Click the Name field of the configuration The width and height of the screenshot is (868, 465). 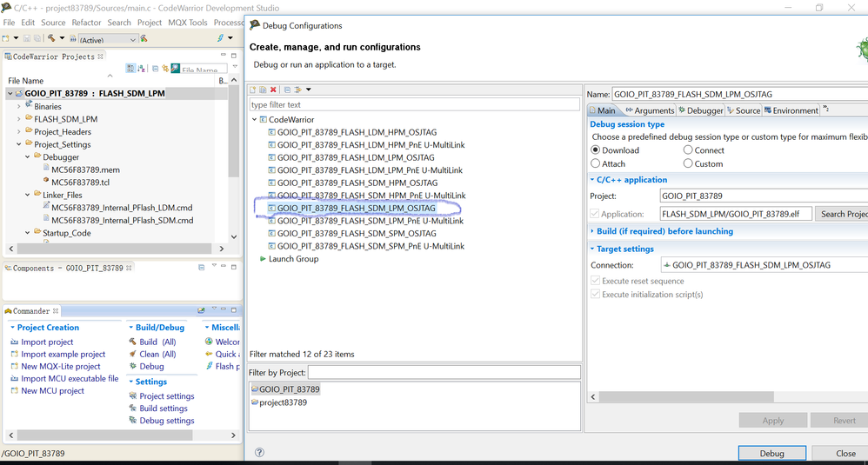[x=739, y=94]
